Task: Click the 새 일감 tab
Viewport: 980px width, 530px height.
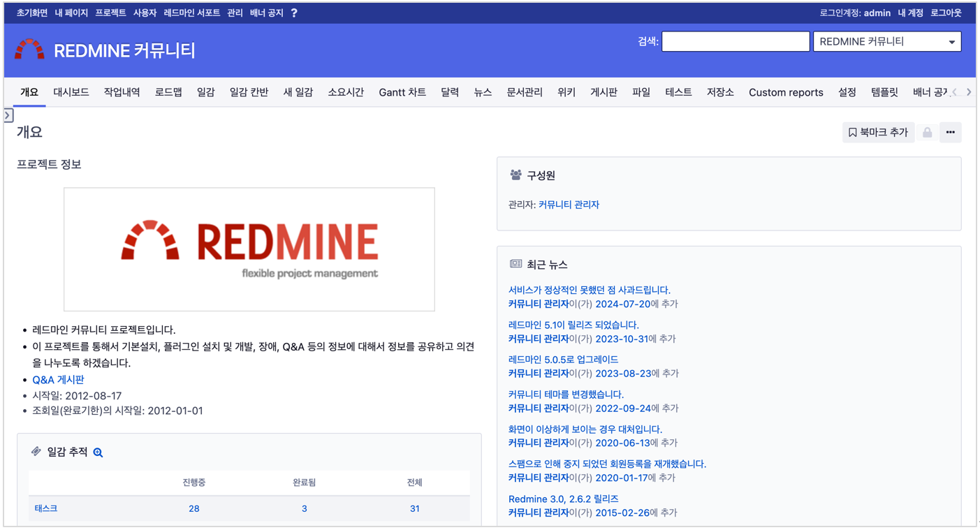Action: (x=298, y=92)
